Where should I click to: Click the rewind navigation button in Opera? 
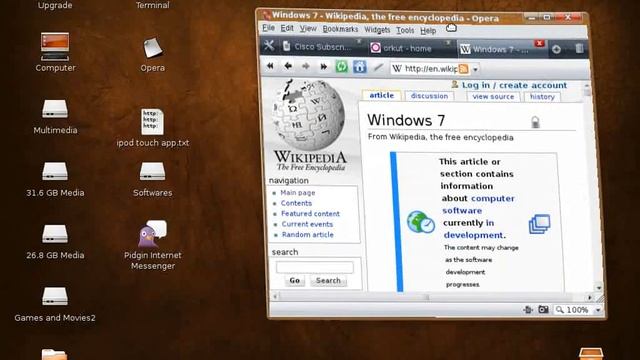tap(270, 66)
